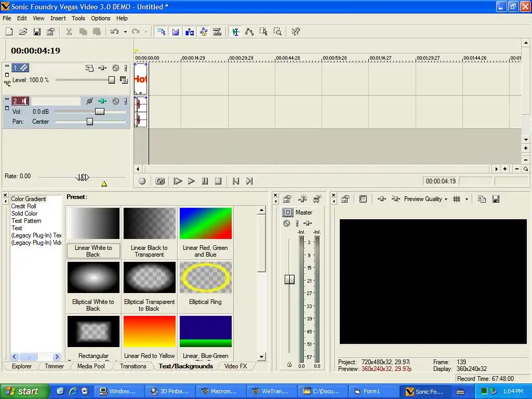Click track 1 Level slider handle

point(112,80)
